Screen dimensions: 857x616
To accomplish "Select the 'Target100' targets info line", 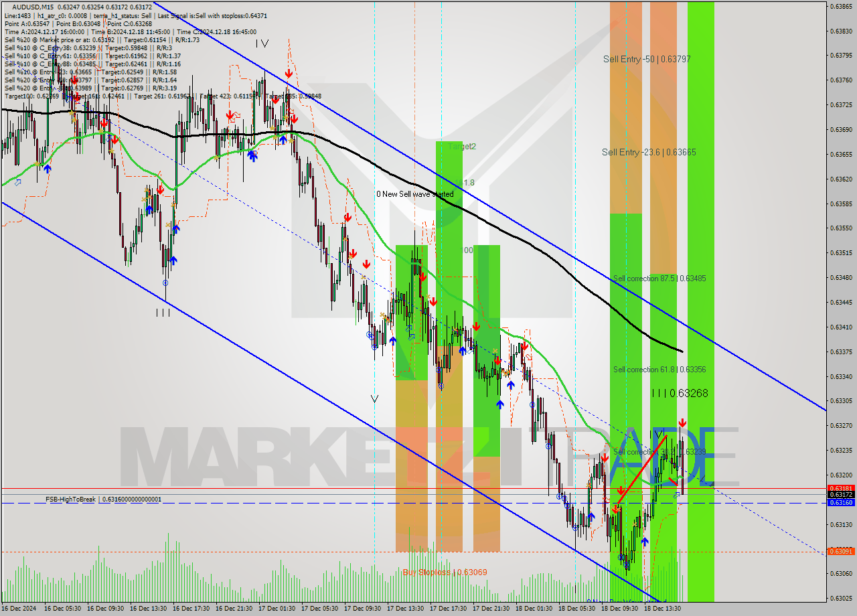I will 163,96.
